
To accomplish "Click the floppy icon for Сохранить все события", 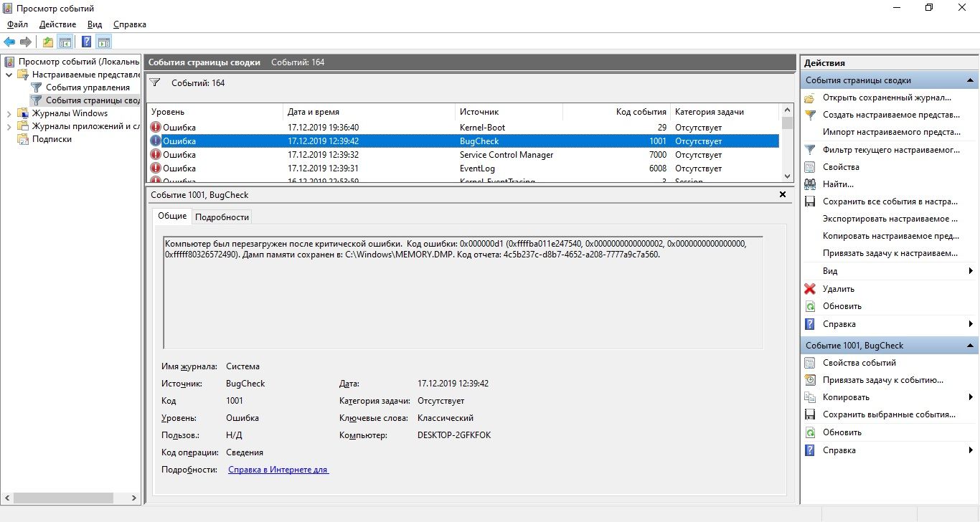I will tap(810, 201).
